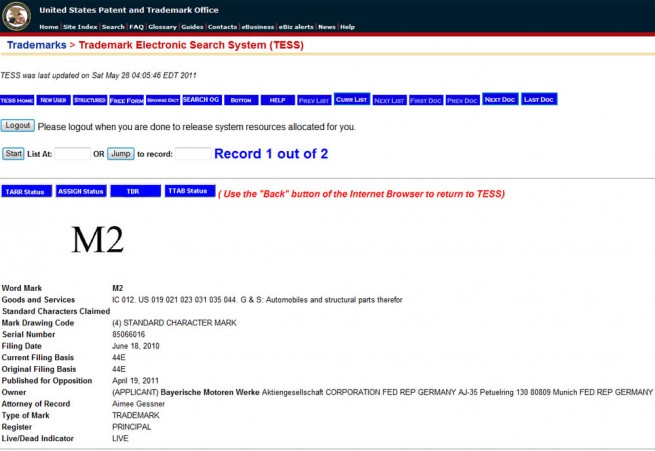Click the TESS Home button

(17, 100)
